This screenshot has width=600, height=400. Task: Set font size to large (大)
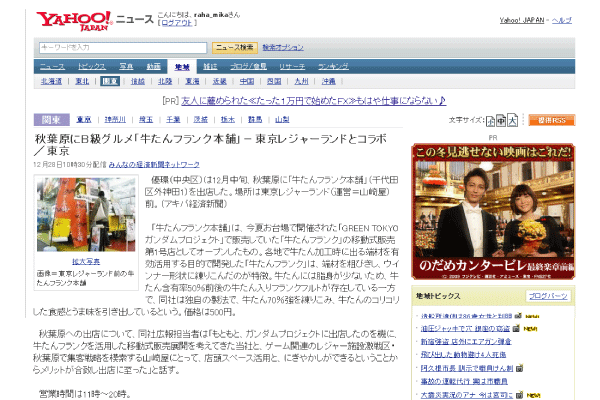point(512,121)
